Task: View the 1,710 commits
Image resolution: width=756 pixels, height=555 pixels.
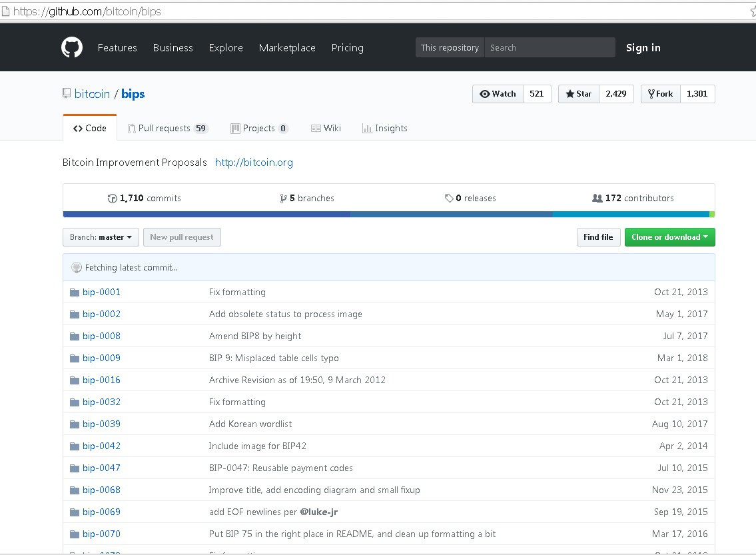Action: (x=144, y=198)
